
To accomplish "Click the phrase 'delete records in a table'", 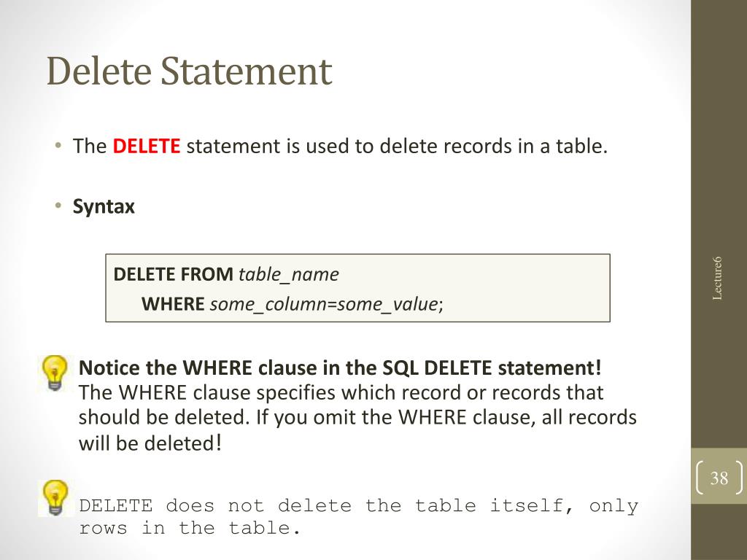I will coord(492,146).
